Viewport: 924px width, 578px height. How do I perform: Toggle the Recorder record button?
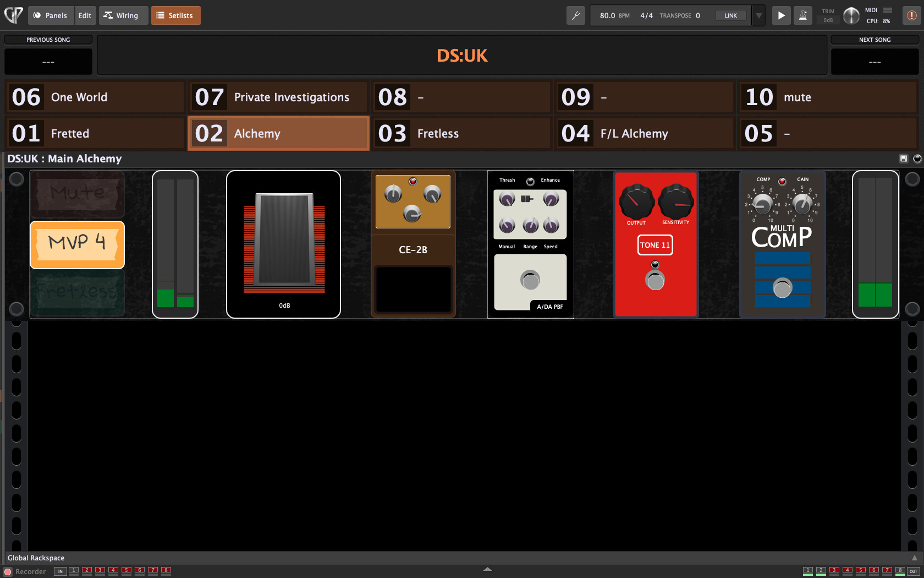8,572
